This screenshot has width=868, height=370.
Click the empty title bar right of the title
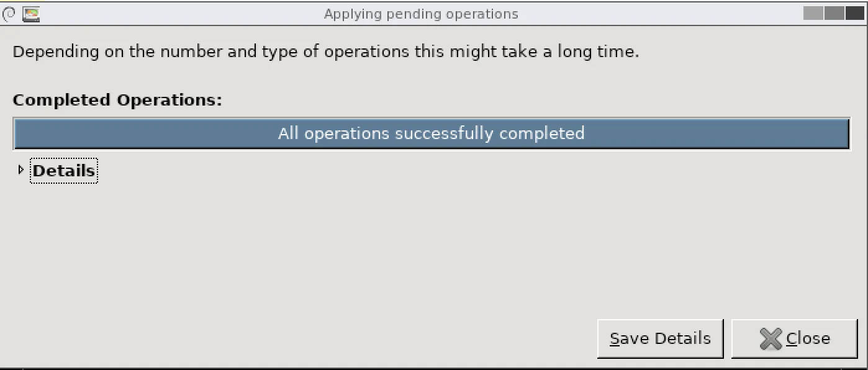pos(652,14)
